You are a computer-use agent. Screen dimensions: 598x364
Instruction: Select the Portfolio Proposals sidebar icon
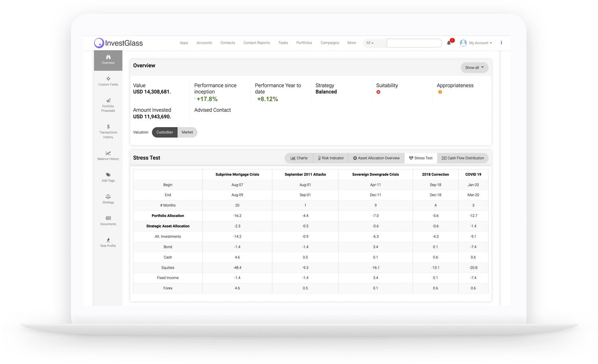[108, 105]
